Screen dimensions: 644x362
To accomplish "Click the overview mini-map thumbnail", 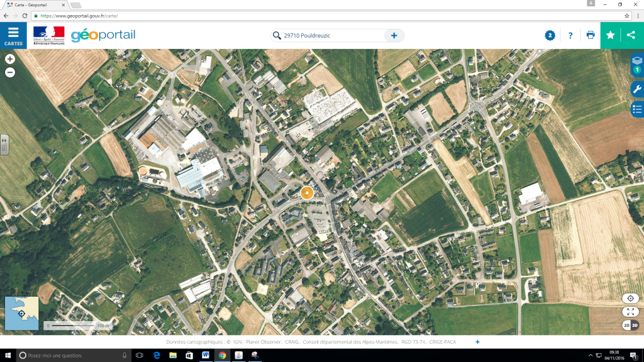I will point(21,313).
